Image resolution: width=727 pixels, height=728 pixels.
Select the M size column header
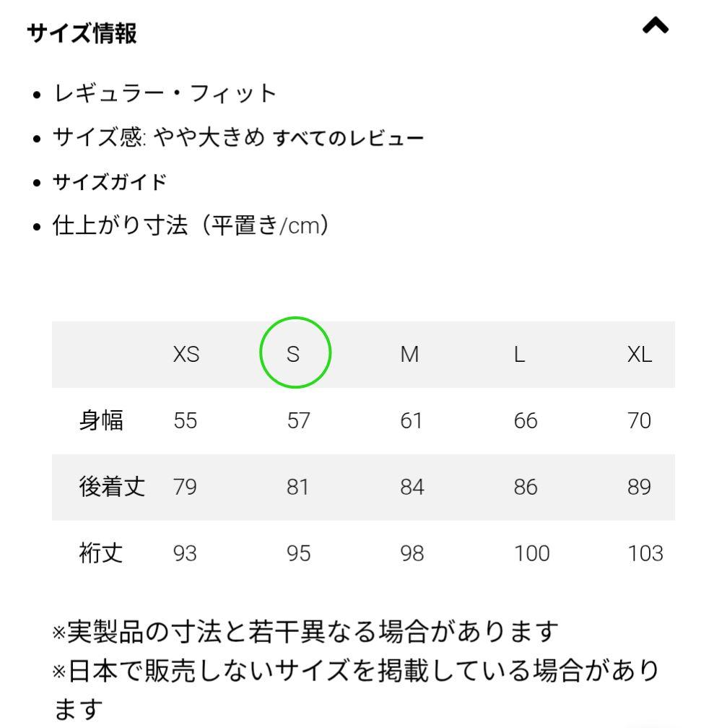(x=409, y=354)
